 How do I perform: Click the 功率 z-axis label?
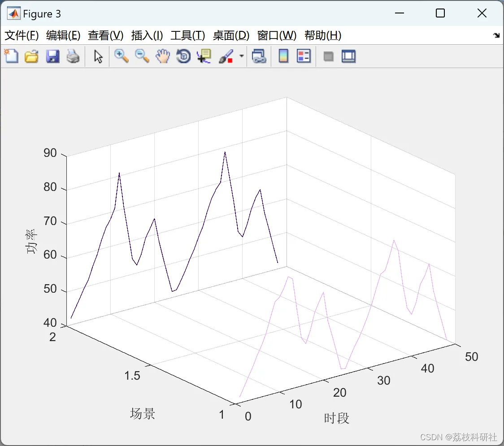pos(31,242)
